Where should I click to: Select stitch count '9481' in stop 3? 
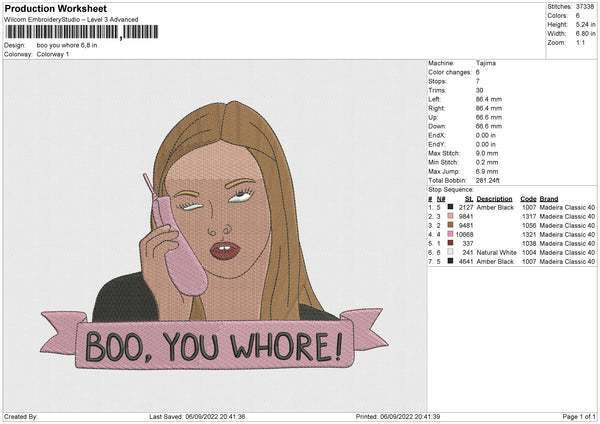pos(466,225)
